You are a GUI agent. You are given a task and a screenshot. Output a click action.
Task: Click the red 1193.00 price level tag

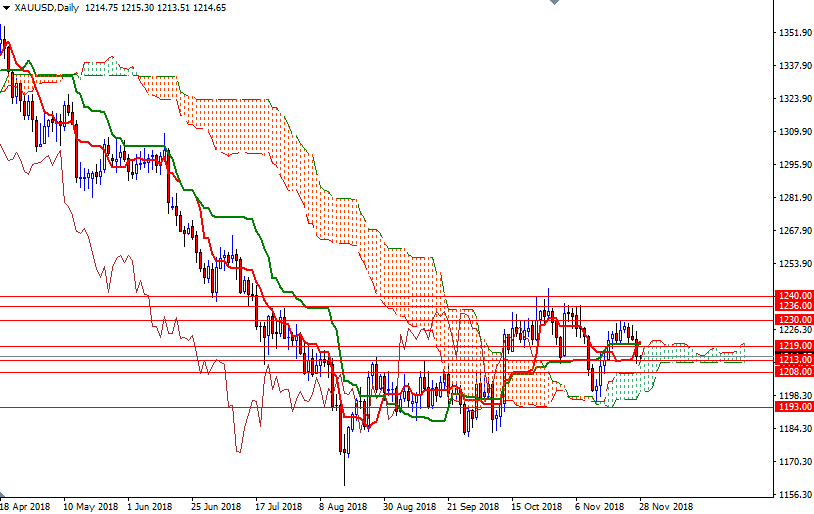(x=794, y=407)
